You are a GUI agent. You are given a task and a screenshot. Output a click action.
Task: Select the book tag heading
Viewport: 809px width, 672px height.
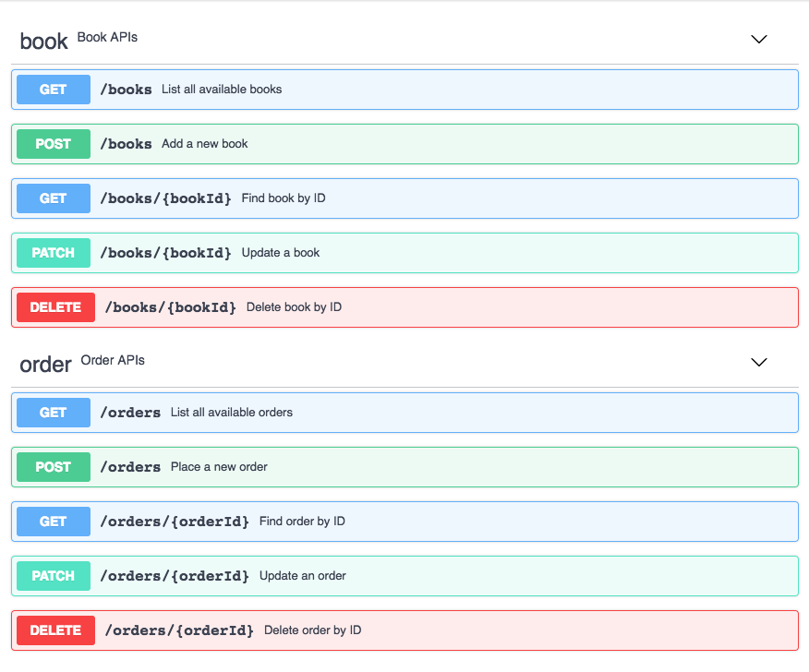click(43, 42)
